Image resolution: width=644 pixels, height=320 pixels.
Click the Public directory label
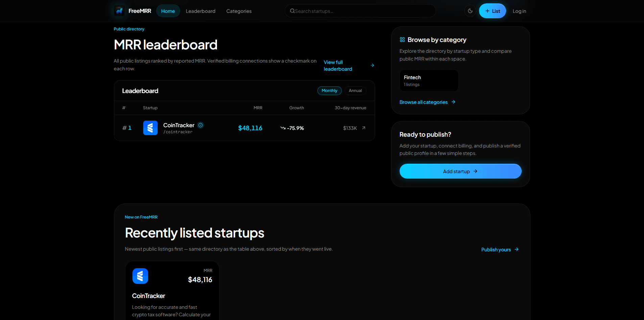pyautogui.click(x=129, y=29)
